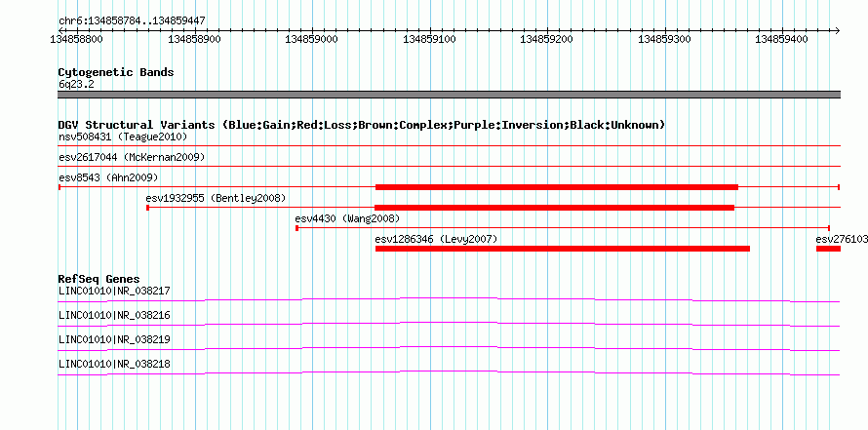Click ruler tick label 134859400
868x430 pixels.
(x=781, y=39)
